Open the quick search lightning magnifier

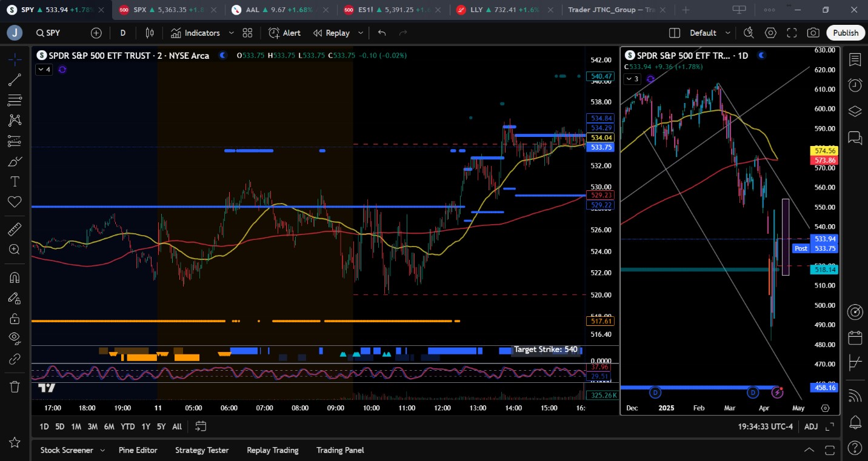[x=749, y=33]
